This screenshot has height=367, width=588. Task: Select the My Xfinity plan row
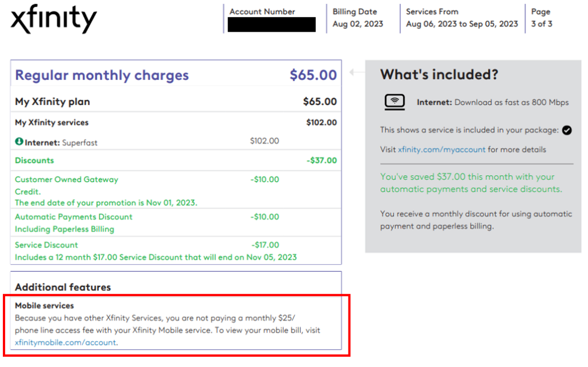click(176, 102)
